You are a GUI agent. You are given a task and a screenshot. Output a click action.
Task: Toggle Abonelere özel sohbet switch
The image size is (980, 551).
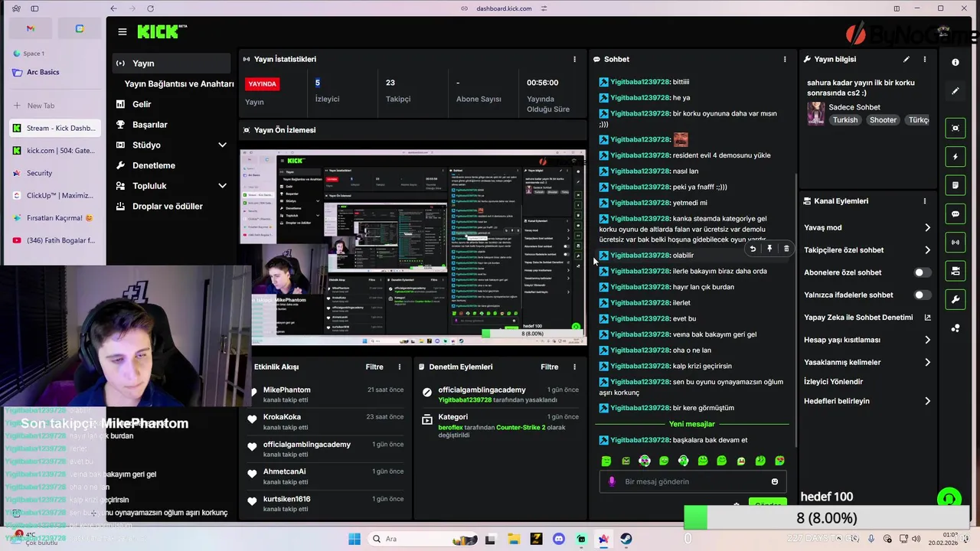pyautogui.click(x=923, y=272)
